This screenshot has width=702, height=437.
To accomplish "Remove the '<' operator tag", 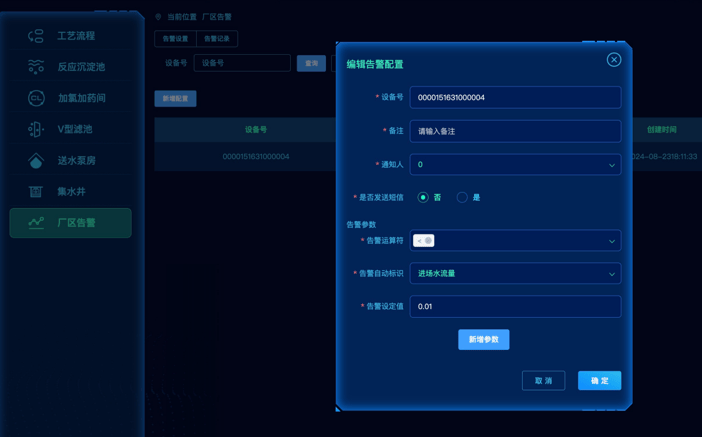I will coord(428,241).
